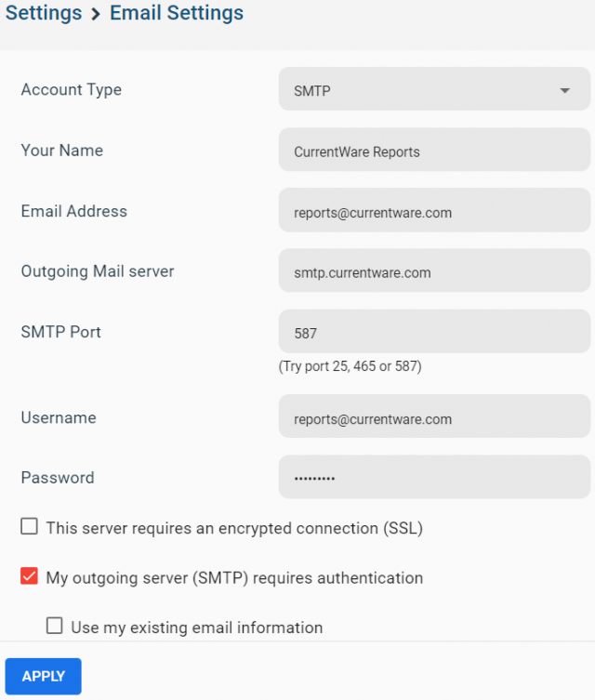Click the Account Type label

pyautogui.click(x=72, y=90)
